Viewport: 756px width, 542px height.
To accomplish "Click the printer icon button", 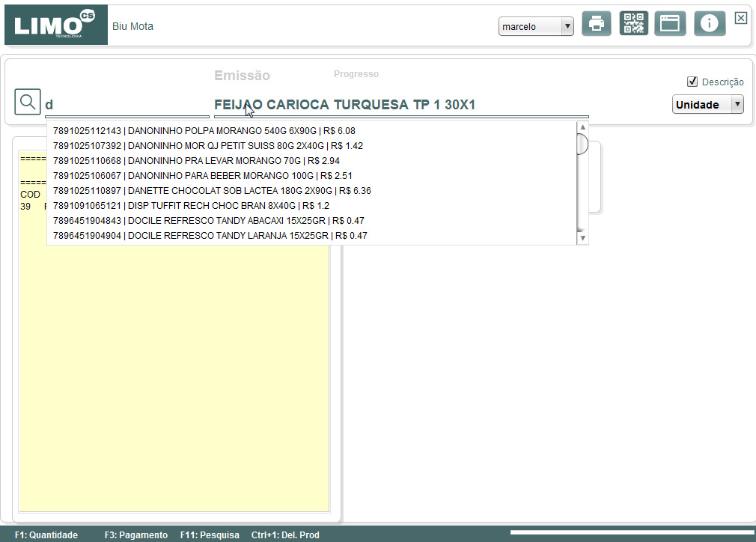I will (597, 23).
